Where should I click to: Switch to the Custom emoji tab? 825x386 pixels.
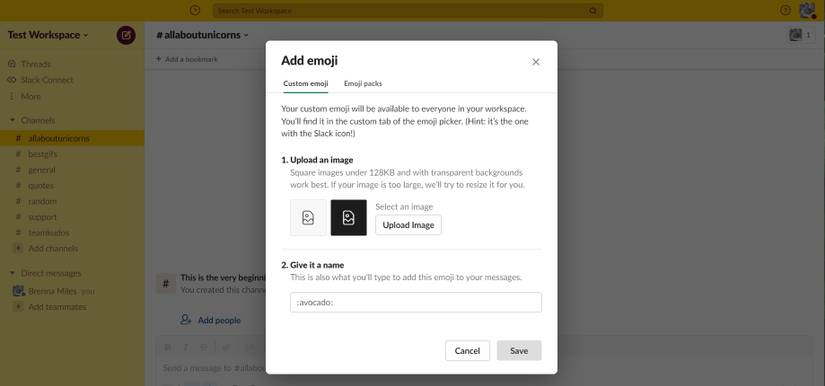(306, 84)
